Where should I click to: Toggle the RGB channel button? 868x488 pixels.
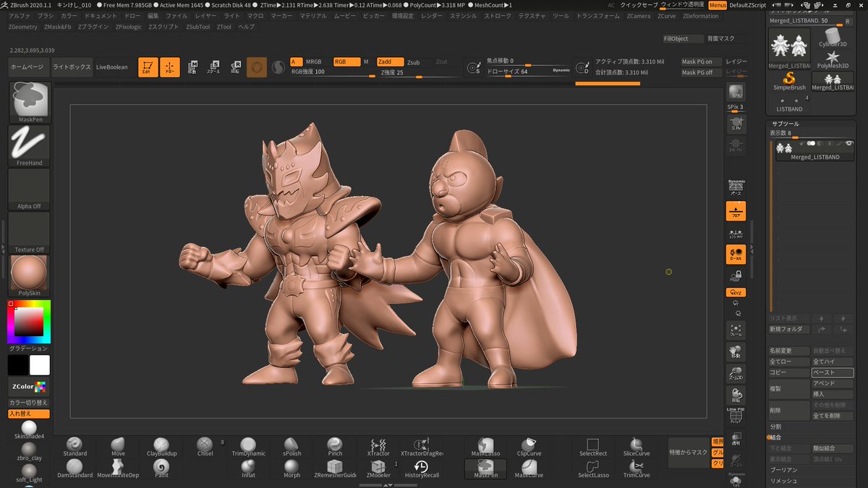point(346,62)
